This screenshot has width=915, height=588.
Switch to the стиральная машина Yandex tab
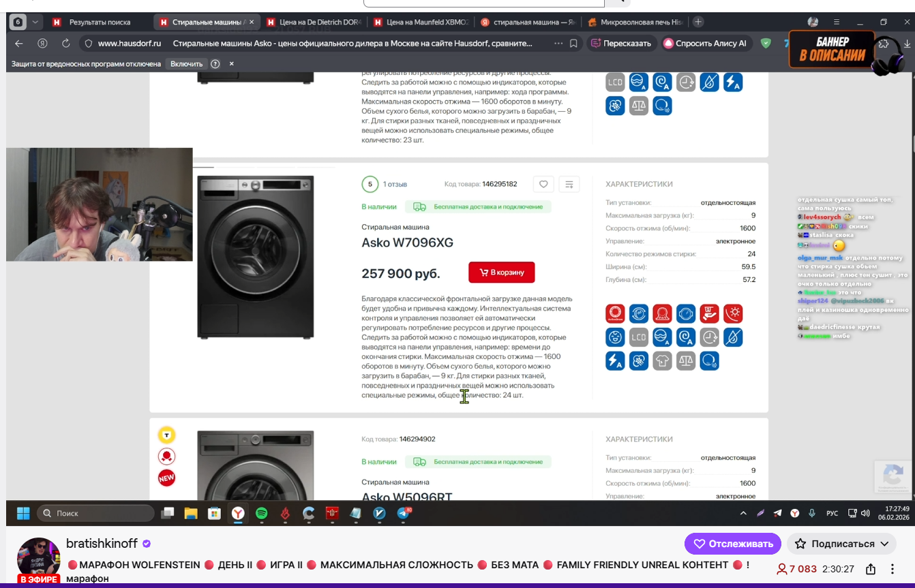coord(528,22)
